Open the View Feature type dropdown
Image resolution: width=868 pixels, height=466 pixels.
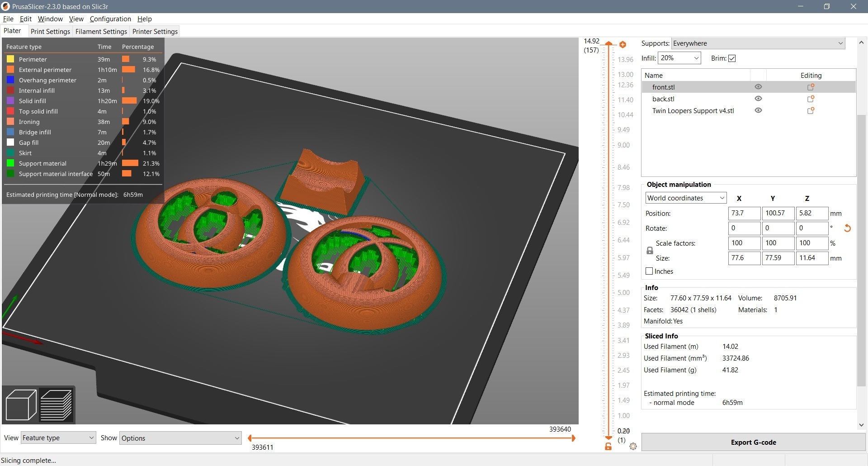tap(58, 438)
